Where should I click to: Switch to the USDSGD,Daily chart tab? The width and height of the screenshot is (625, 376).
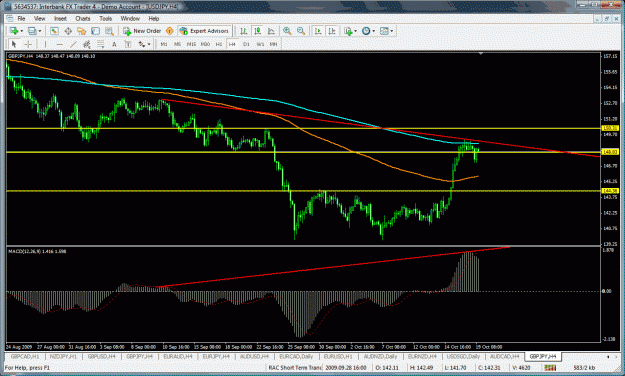463,356
